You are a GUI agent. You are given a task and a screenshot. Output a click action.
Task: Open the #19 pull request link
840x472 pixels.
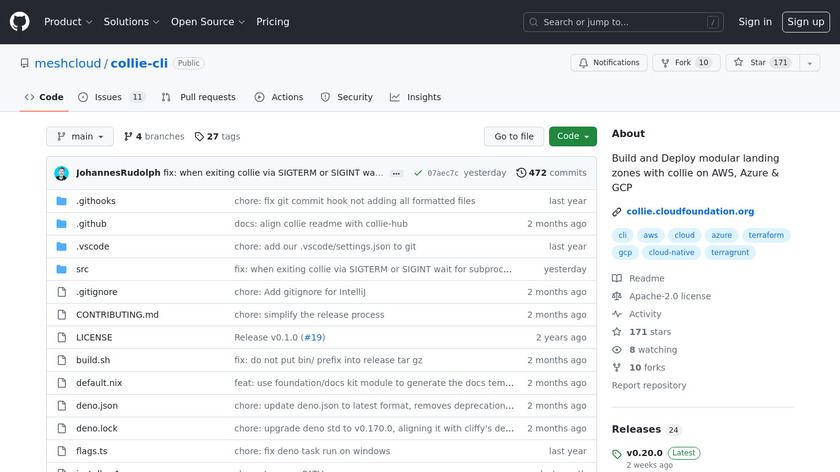(x=313, y=338)
